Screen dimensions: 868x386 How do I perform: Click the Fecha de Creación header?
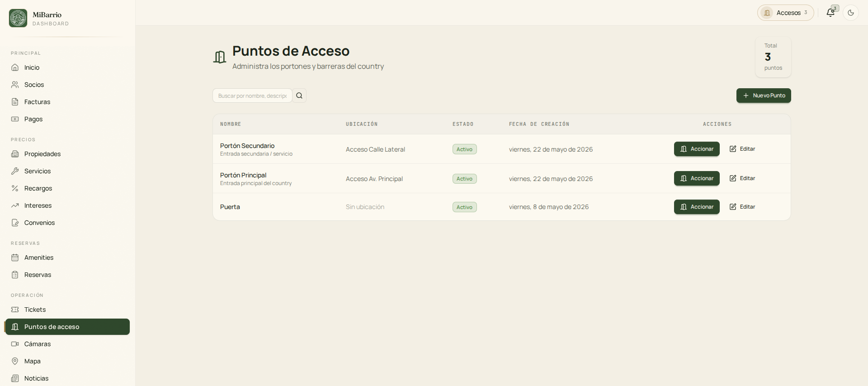click(x=539, y=124)
